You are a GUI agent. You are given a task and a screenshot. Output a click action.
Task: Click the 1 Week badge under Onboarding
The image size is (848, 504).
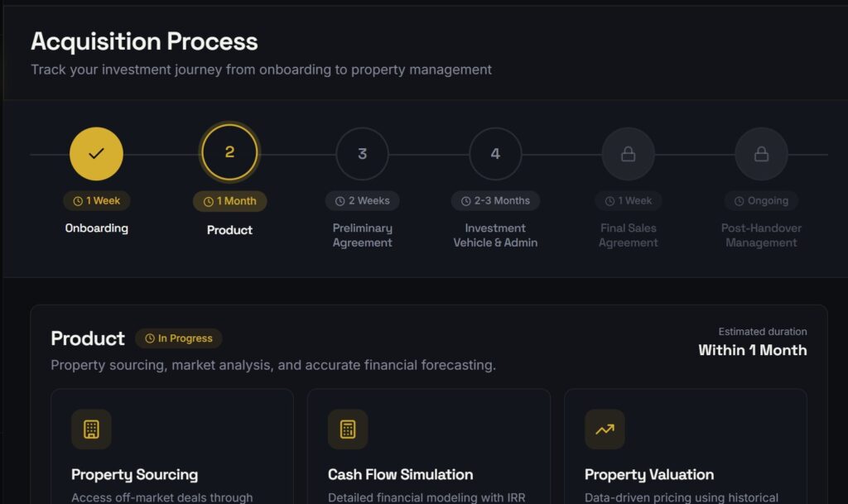coord(97,201)
